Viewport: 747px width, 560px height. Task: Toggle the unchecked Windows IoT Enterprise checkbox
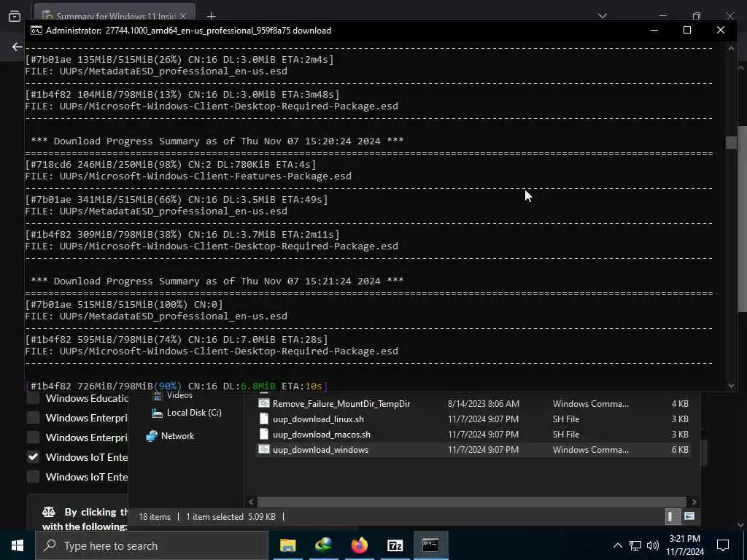click(x=33, y=477)
